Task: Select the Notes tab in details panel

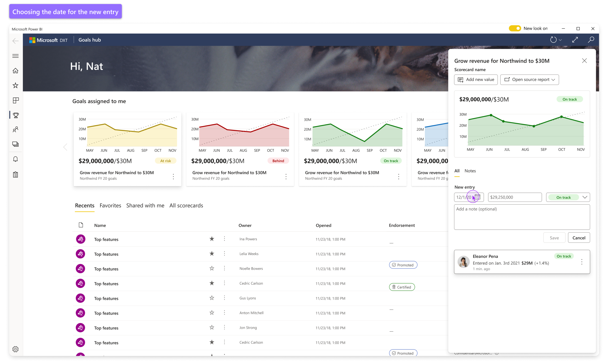Action: 470,171
